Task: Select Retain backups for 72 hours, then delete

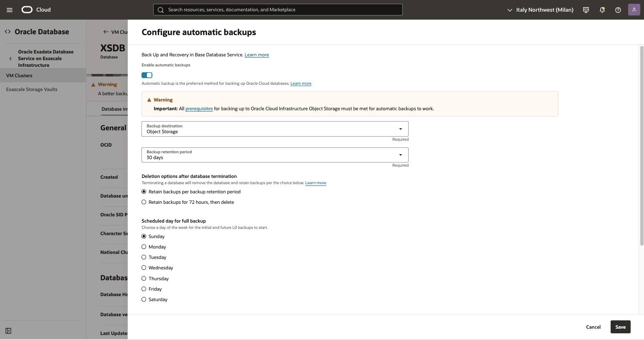Action: (x=144, y=202)
